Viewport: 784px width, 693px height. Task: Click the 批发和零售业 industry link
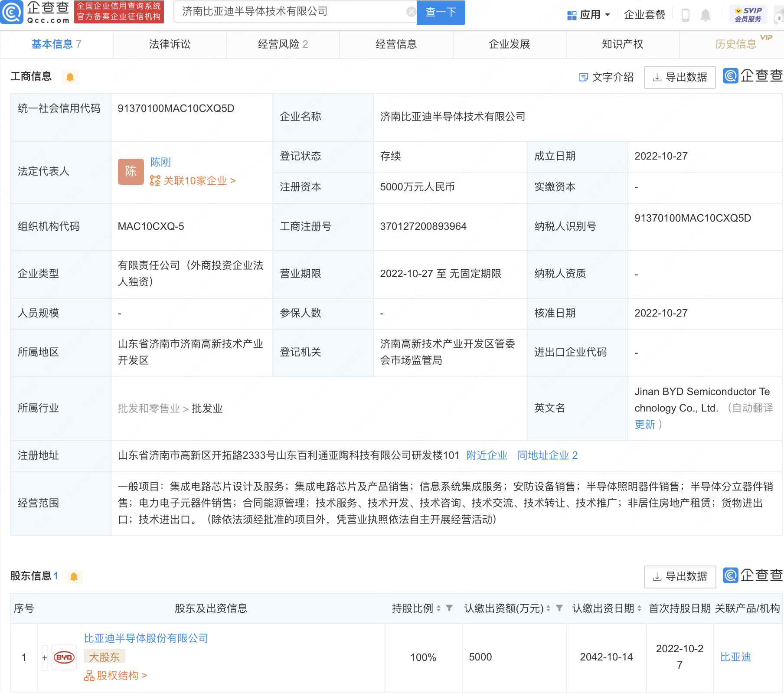(149, 409)
